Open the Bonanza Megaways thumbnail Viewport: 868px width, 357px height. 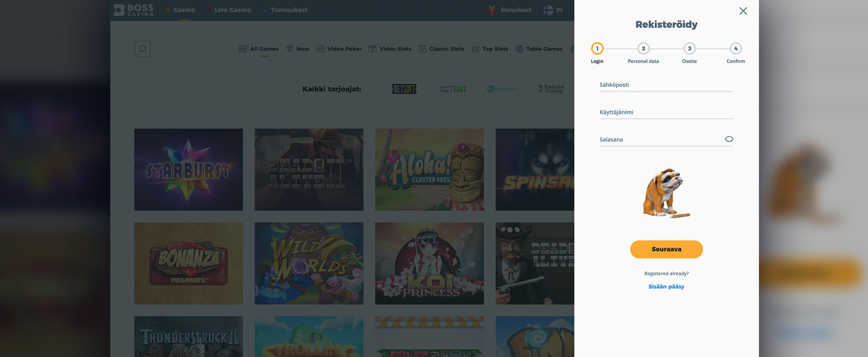189,263
